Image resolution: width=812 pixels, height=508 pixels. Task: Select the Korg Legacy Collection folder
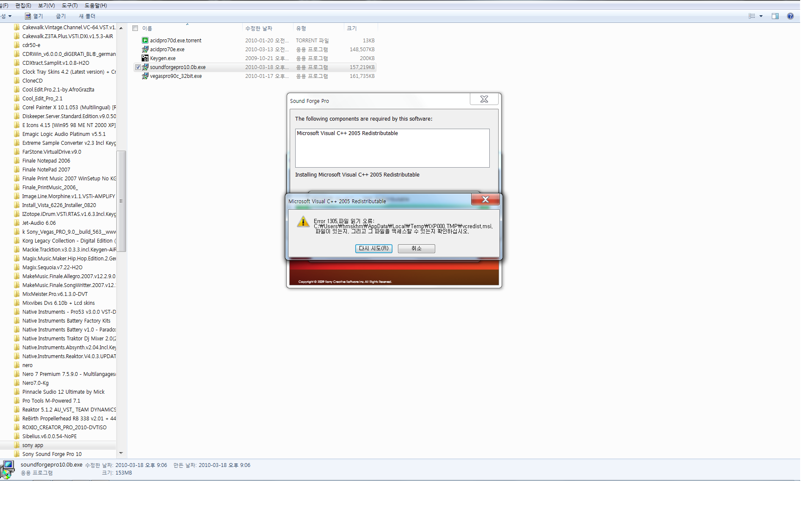coord(69,240)
